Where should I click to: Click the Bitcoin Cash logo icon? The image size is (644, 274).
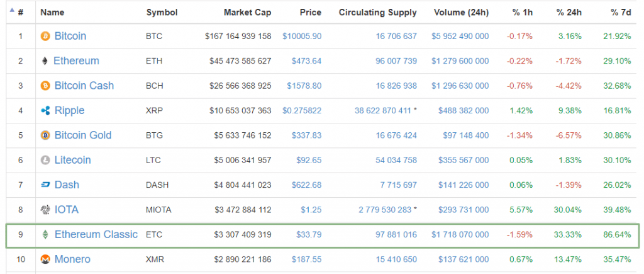pyautogui.click(x=45, y=86)
